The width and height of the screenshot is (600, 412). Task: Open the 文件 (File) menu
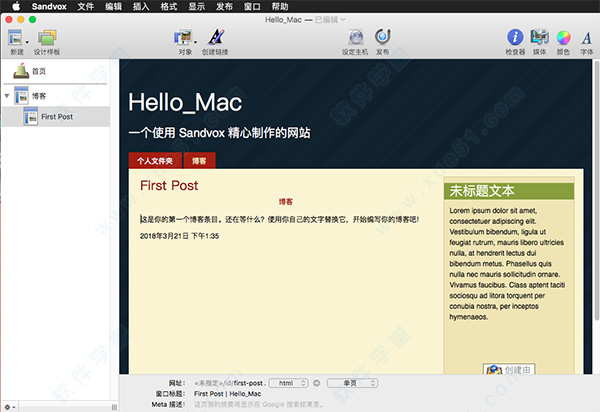[x=85, y=7]
